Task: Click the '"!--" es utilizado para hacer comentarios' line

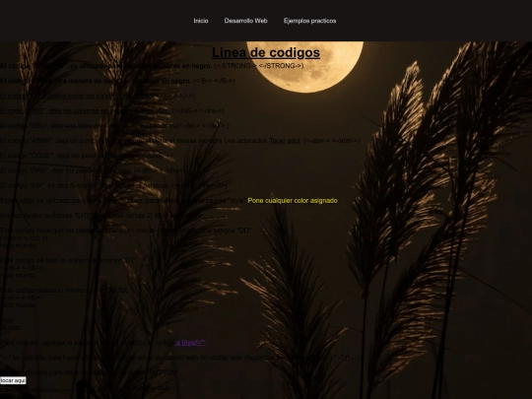Action: (x=181, y=358)
